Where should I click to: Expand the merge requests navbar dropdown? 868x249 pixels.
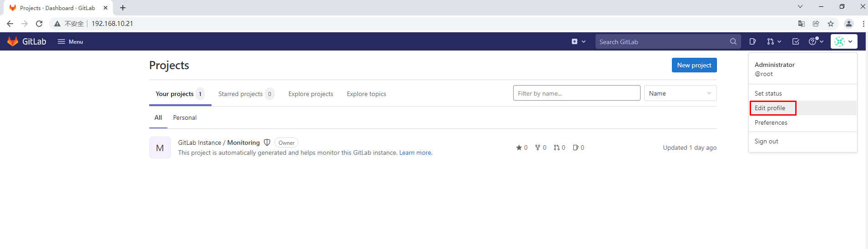click(774, 41)
